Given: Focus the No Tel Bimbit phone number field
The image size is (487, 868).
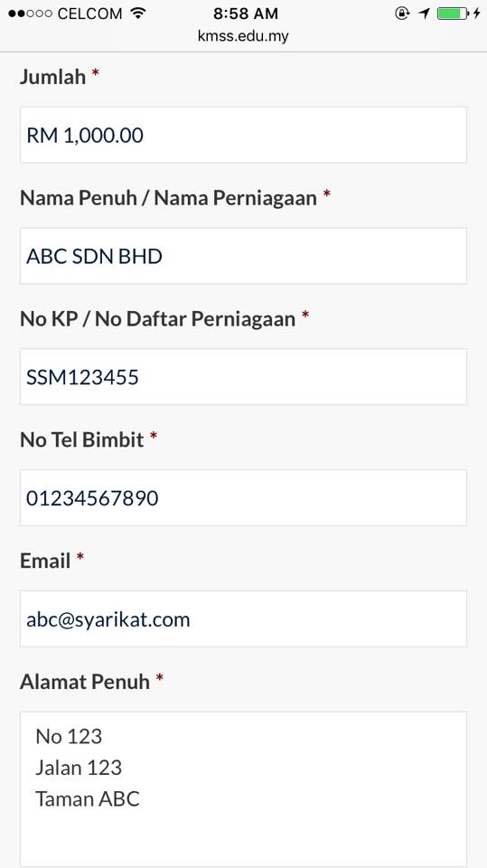Looking at the screenshot, I should 244,497.
